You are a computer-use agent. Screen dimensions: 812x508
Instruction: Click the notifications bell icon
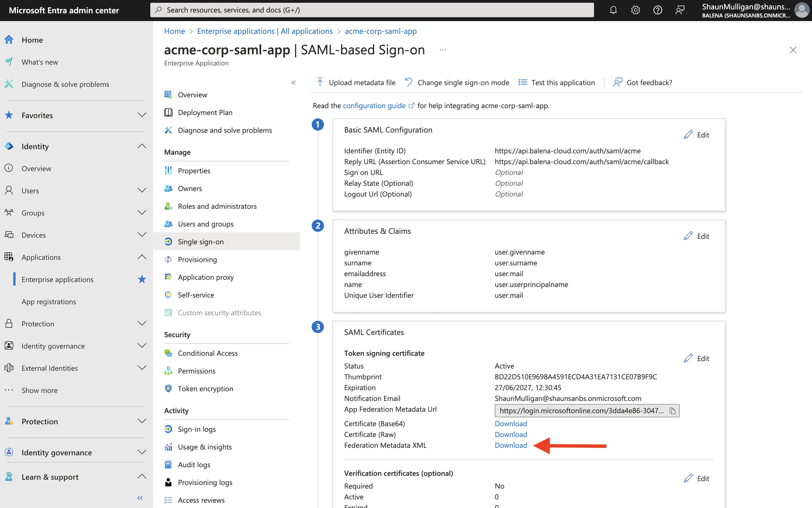(x=613, y=10)
